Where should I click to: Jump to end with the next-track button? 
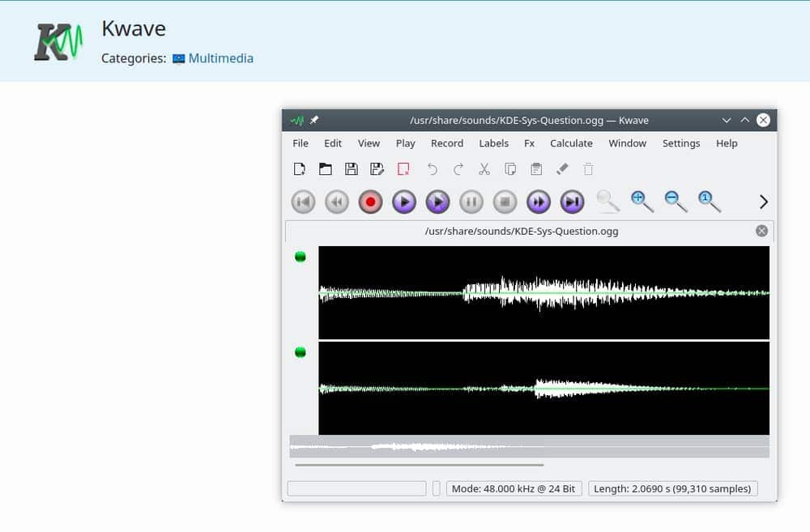tap(572, 202)
